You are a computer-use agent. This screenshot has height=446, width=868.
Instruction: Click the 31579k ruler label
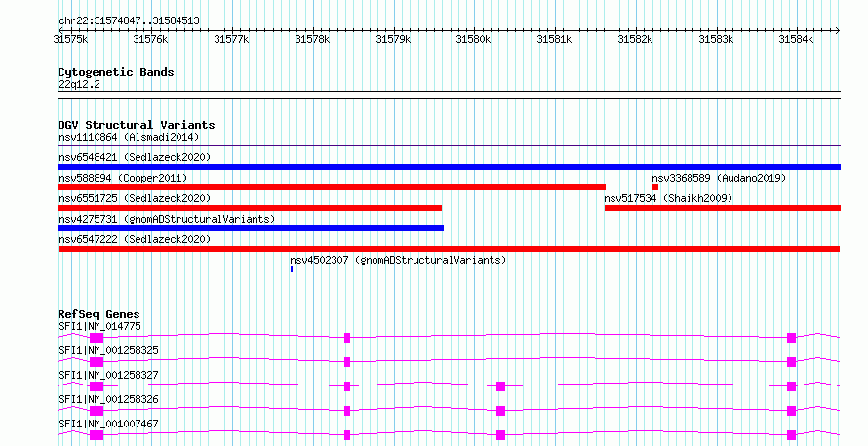tap(393, 39)
